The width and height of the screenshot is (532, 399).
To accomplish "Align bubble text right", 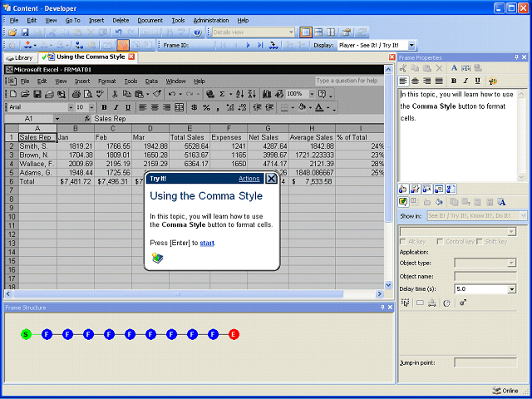I will point(427,81).
